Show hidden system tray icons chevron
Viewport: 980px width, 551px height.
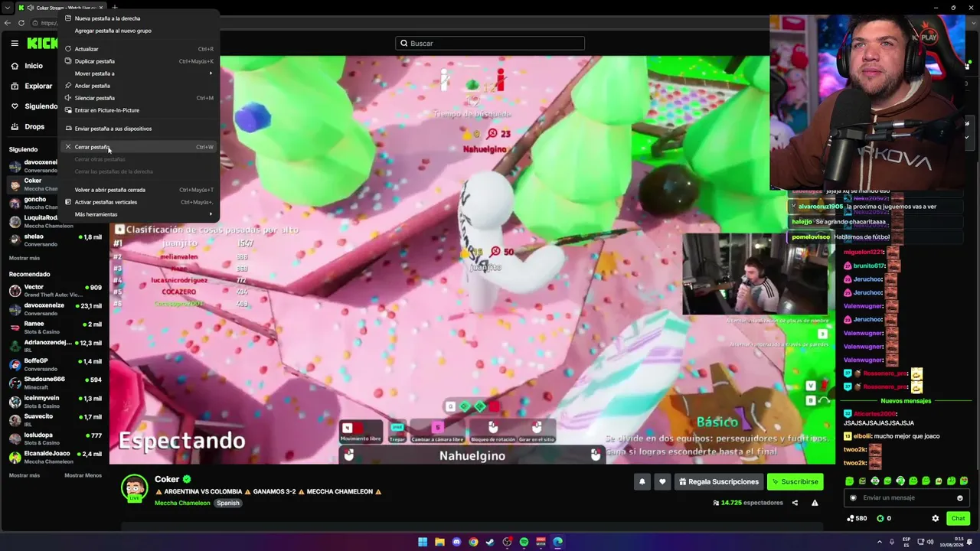[879, 542]
